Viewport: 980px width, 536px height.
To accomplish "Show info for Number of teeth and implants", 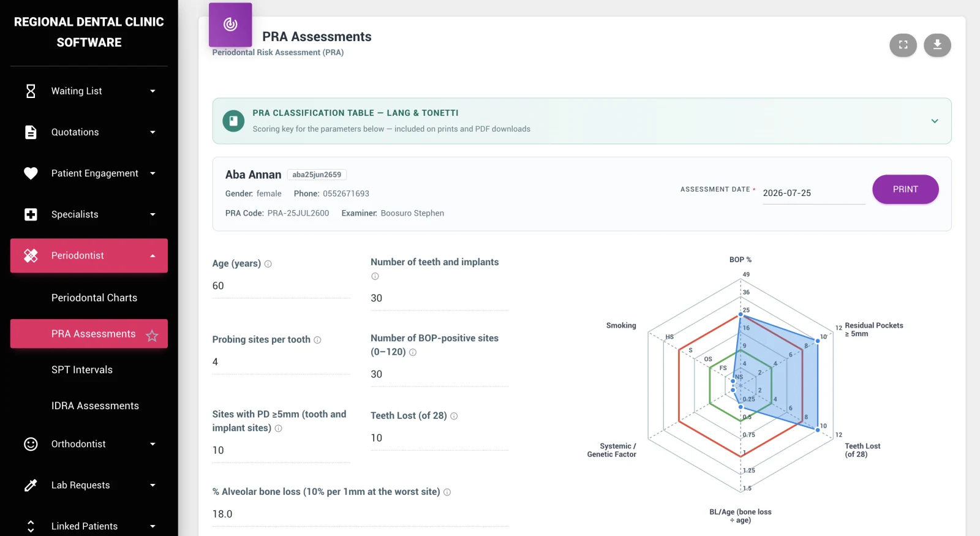I will pyautogui.click(x=375, y=276).
